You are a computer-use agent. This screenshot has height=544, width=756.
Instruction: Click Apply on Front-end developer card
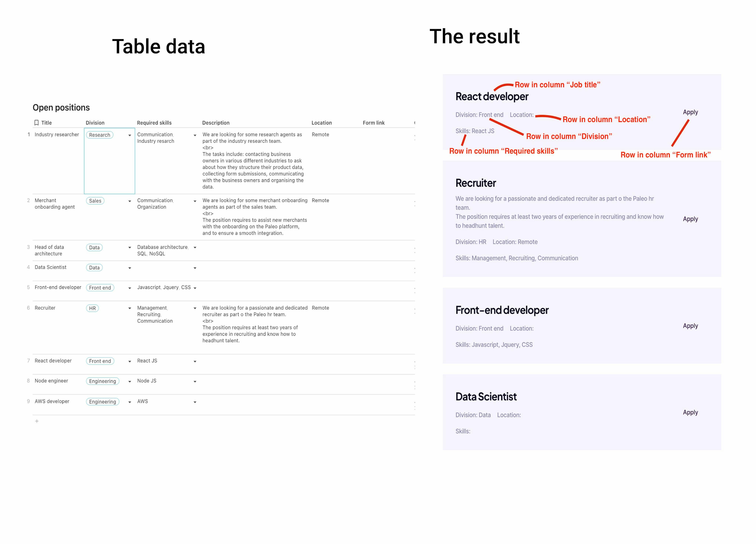click(690, 325)
